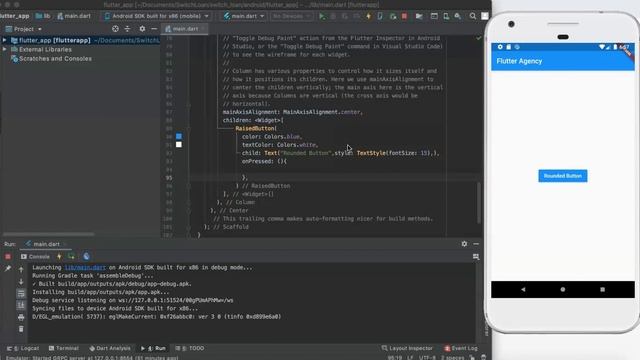640x360 pixels.
Task: Click print icon in Run console gutter
Action: tap(21, 317)
